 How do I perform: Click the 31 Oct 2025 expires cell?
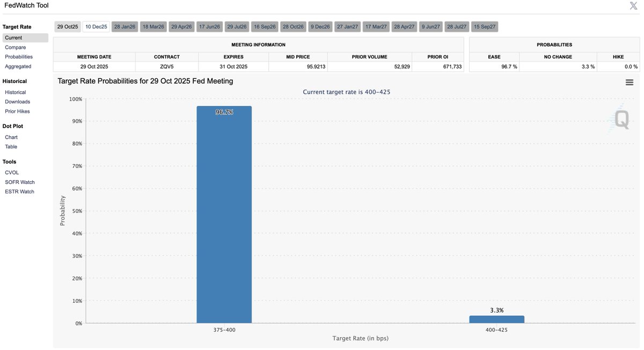[x=233, y=66]
